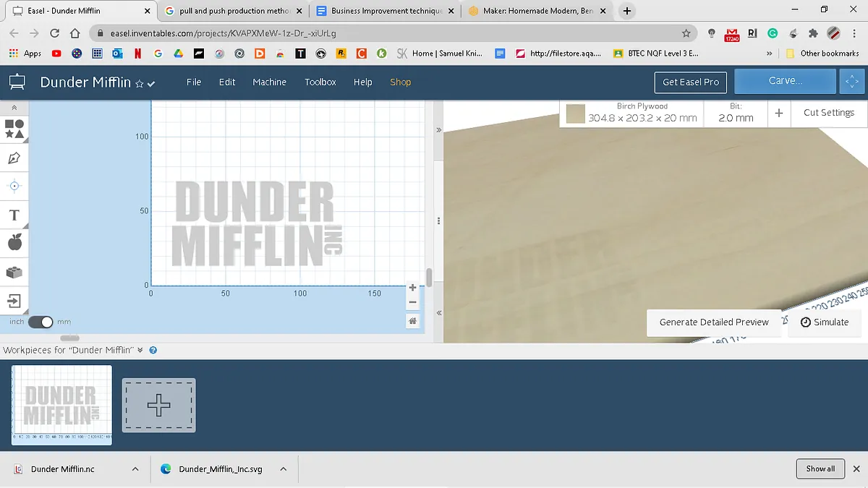Click Generate Detailed Preview button
868x488 pixels.
(x=714, y=322)
